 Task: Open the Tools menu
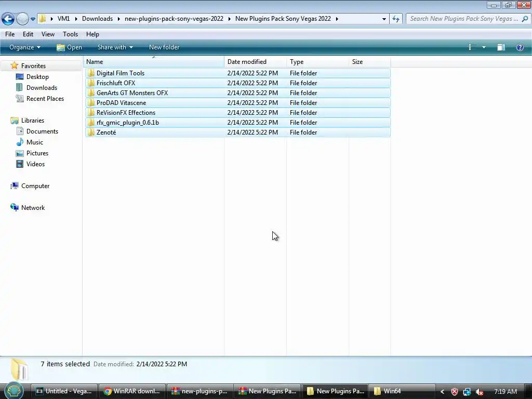point(70,34)
